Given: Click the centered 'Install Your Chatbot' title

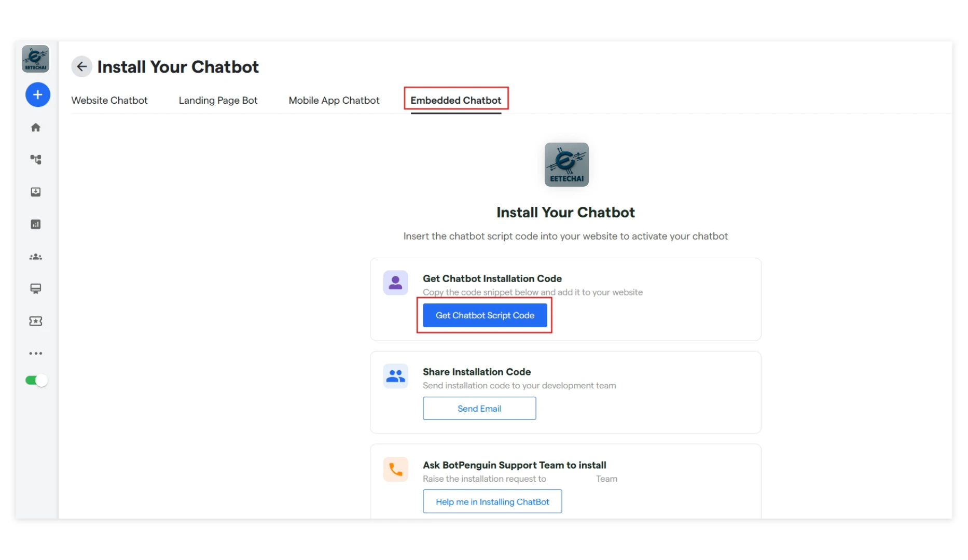Looking at the screenshot, I should point(565,213).
